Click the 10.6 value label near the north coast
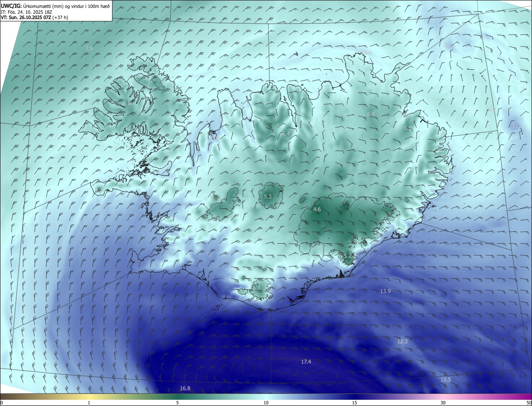This screenshot has height=406, width=532. [366, 52]
